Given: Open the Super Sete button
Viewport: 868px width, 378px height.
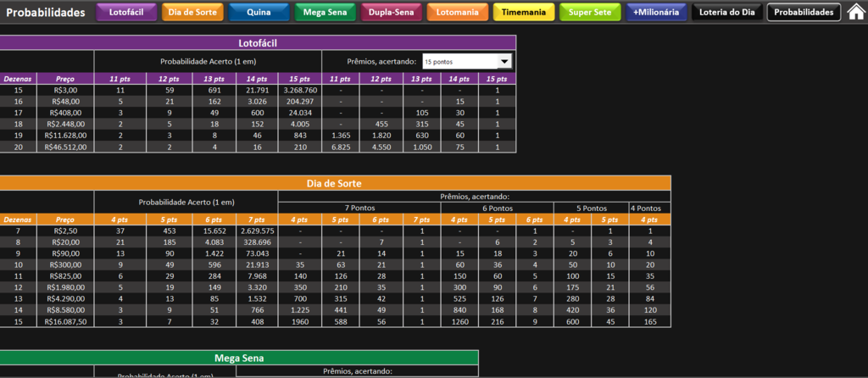Looking at the screenshot, I should [x=590, y=12].
